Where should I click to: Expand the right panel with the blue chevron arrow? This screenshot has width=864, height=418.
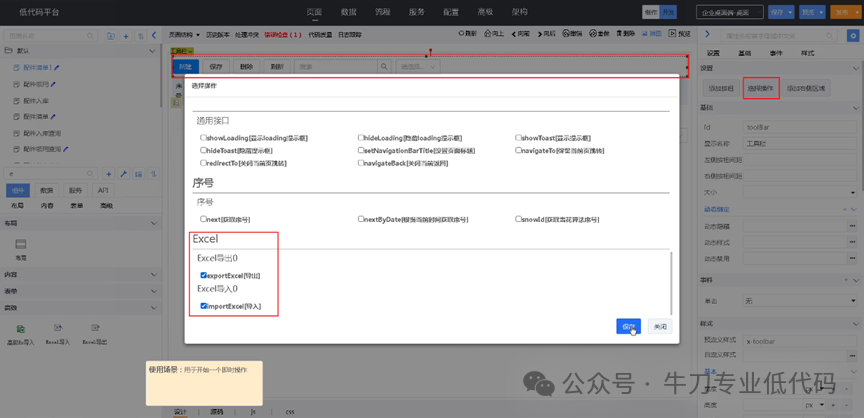tap(709, 36)
